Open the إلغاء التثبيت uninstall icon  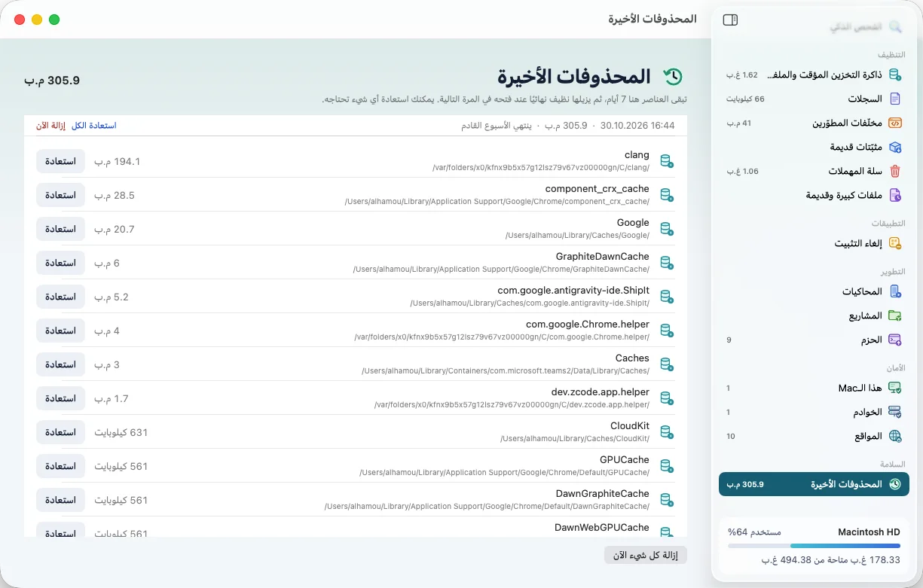click(x=895, y=243)
